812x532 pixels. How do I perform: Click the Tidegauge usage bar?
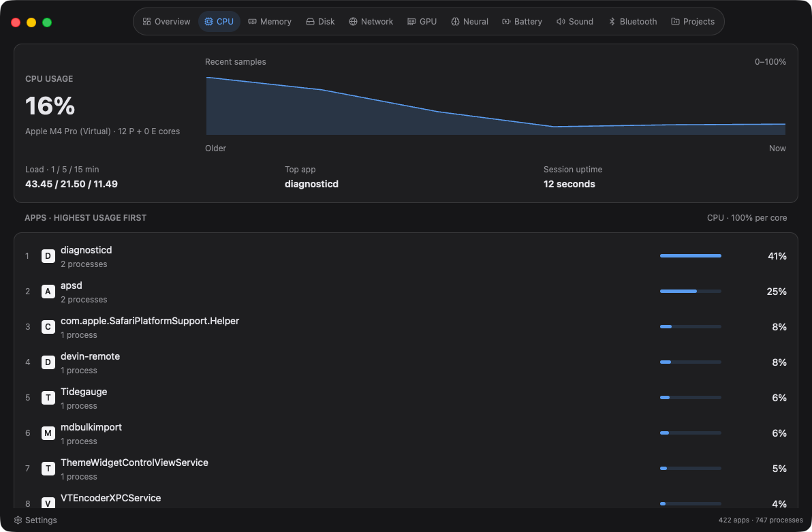pyautogui.click(x=690, y=398)
